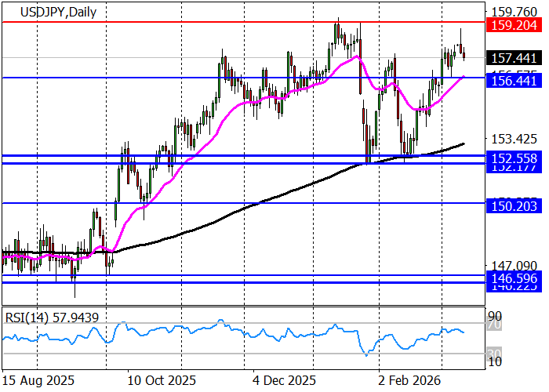Image resolution: width=549 pixels, height=392 pixels.
Task: Click the 147.090 price axis value
Action: pyautogui.click(x=513, y=266)
